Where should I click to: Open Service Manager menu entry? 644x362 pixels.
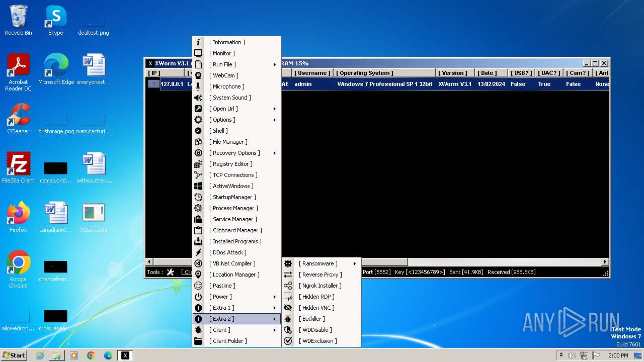(x=236, y=219)
